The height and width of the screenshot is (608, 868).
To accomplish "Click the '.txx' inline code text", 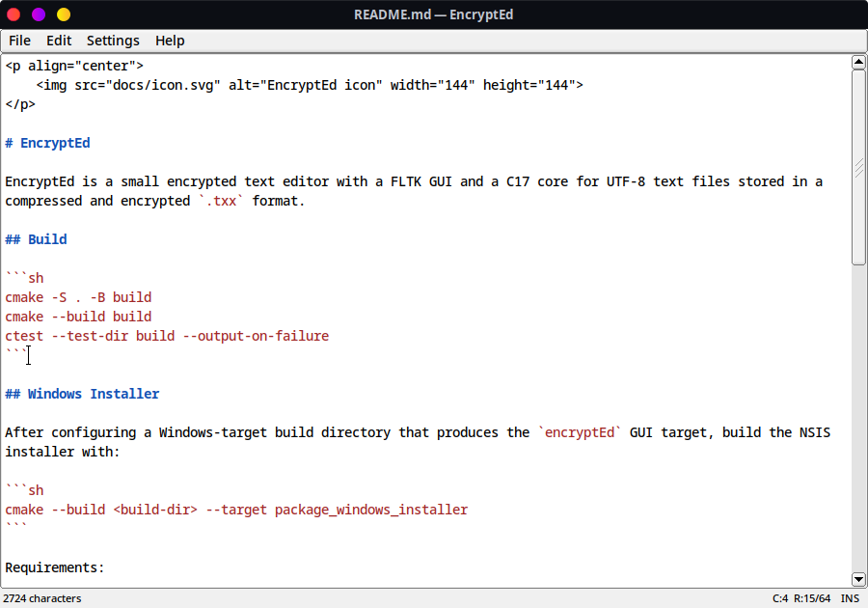I will pos(221,201).
